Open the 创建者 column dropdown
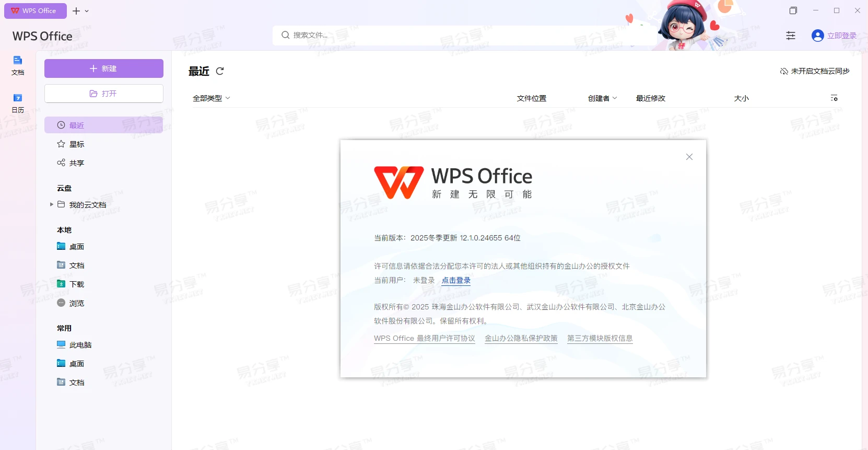 (603, 98)
